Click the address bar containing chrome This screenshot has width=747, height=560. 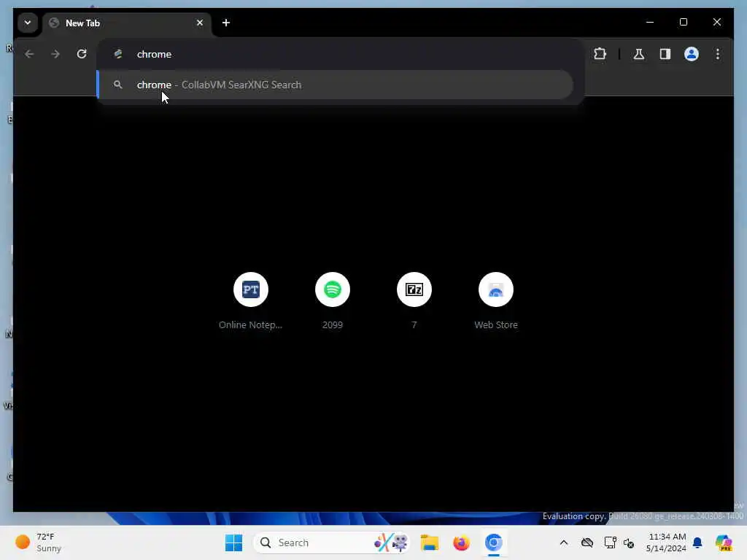(x=340, y=54)
